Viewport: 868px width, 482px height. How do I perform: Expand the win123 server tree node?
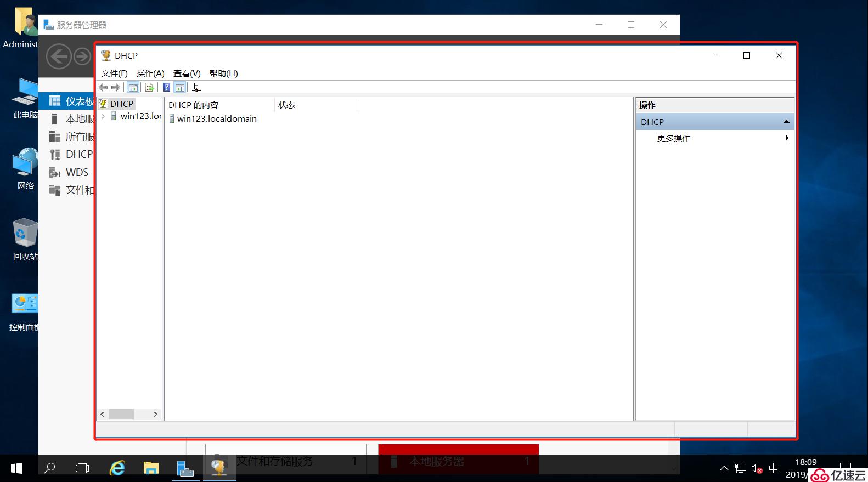tap(103, 116)
